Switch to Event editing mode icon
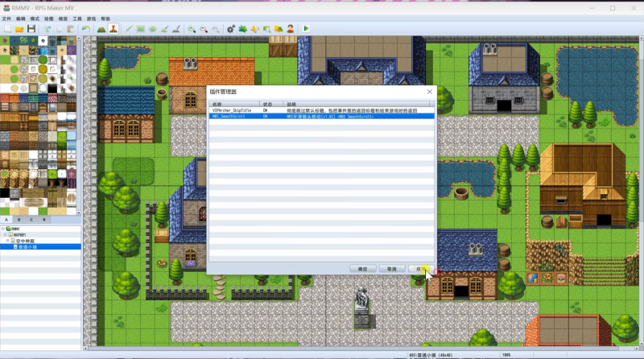 [114, 29]
